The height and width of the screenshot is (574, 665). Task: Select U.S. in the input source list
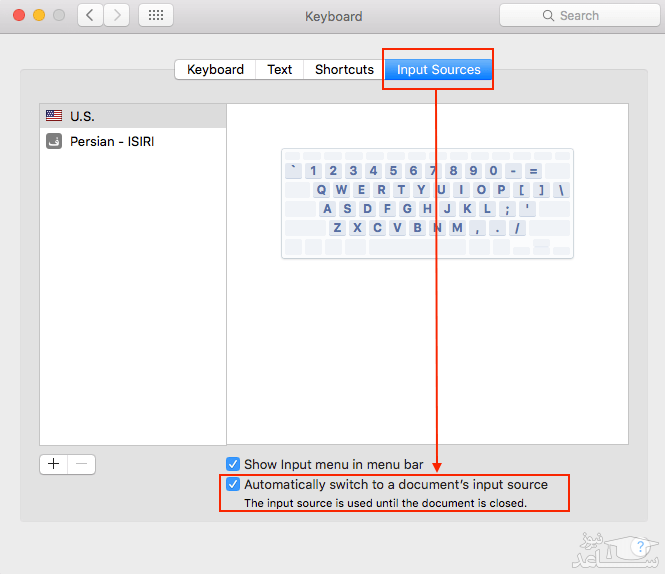[x=132, y=116]
